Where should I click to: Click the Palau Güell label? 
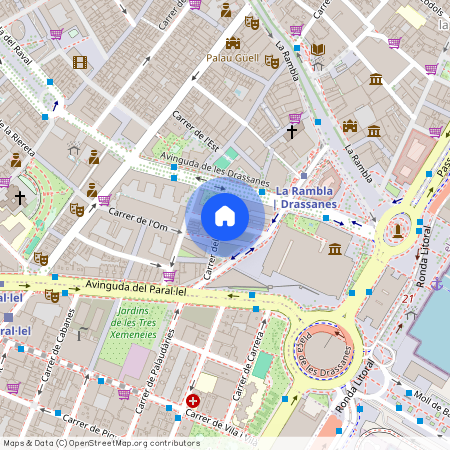click(x=233, y=58)
